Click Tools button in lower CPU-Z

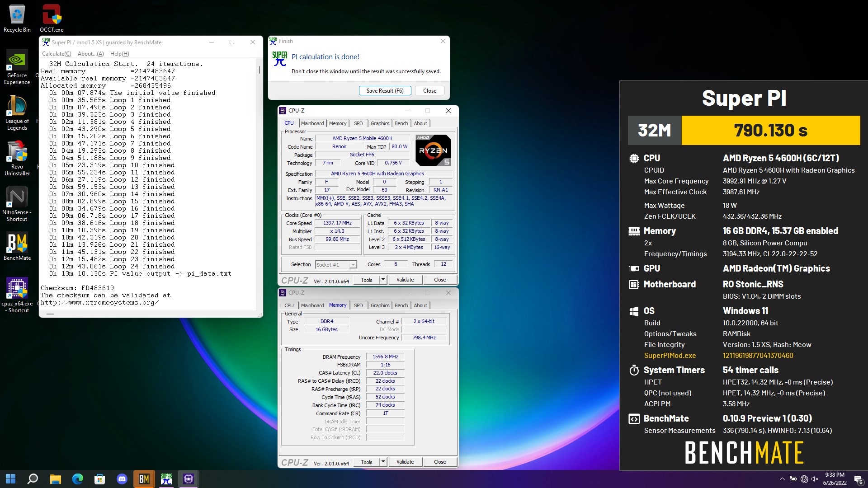click(x=367, y=462)
